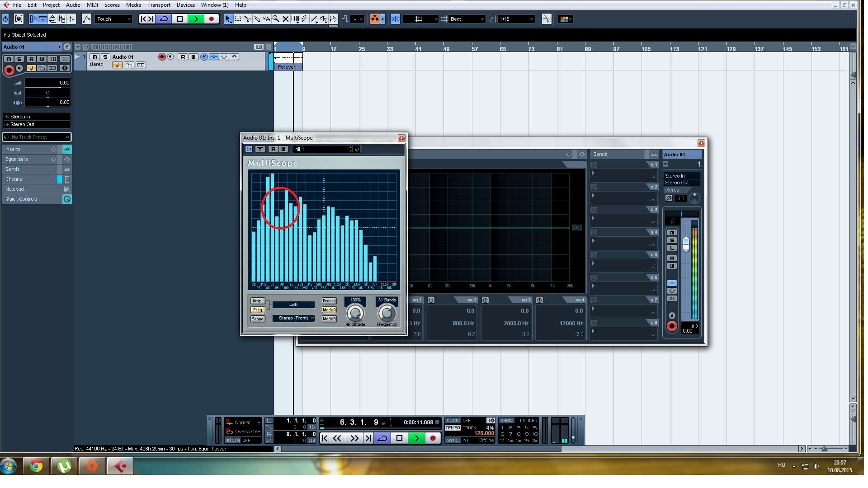Viewport: 868px width, 488px height.
Task: Click SYNC button in transport panel
Action: click(453, 441)
